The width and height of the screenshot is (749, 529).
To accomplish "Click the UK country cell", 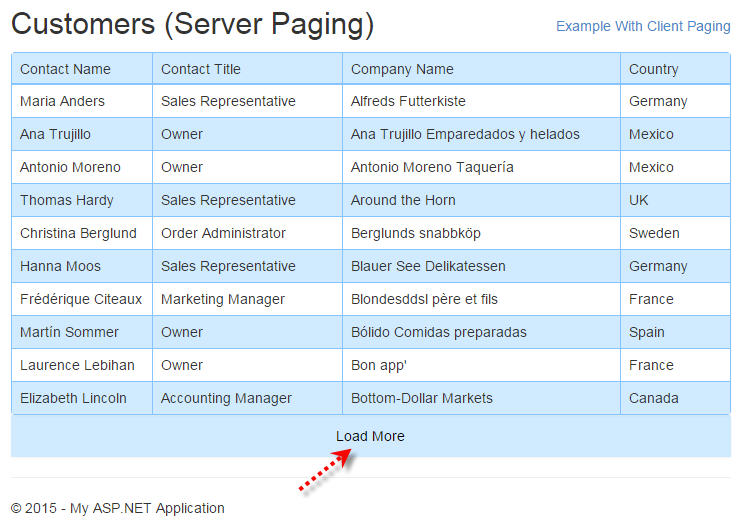I will tap(675, 200).
